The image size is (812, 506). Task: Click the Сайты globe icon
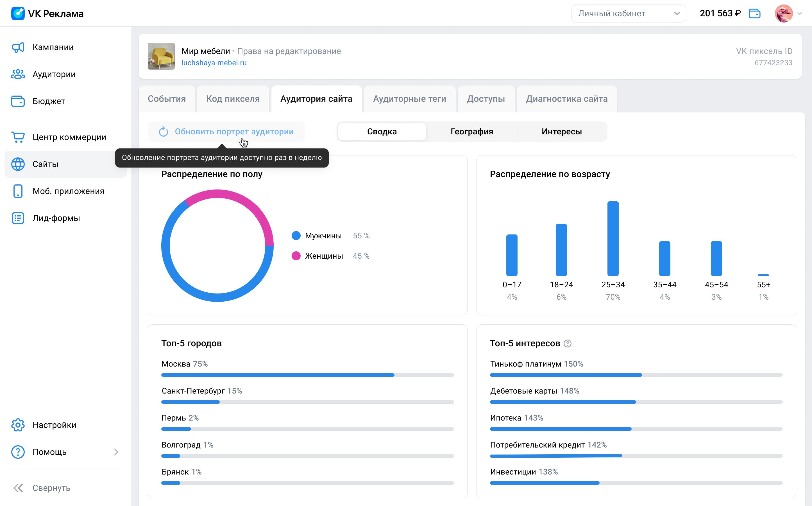click(18, 164)
